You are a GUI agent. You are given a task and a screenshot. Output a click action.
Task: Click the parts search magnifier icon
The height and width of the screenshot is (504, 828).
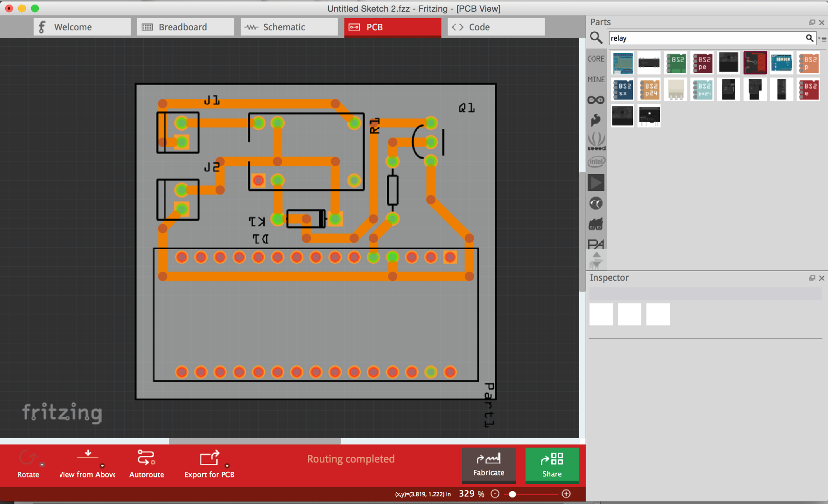[x=596, y=37]
